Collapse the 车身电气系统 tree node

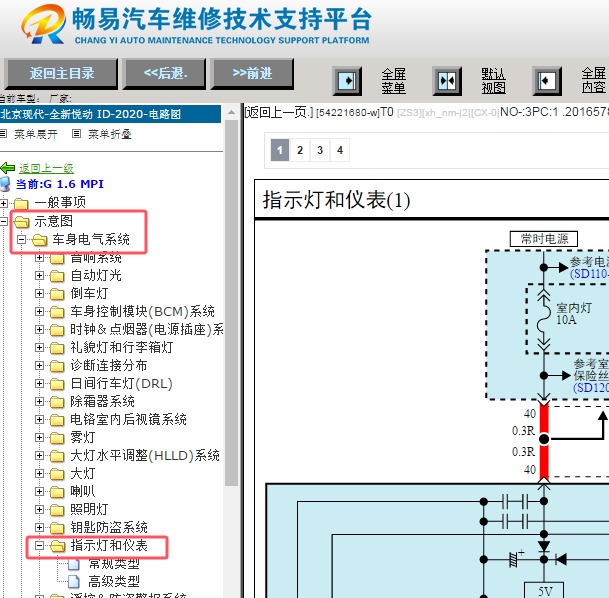pos(21,240)
